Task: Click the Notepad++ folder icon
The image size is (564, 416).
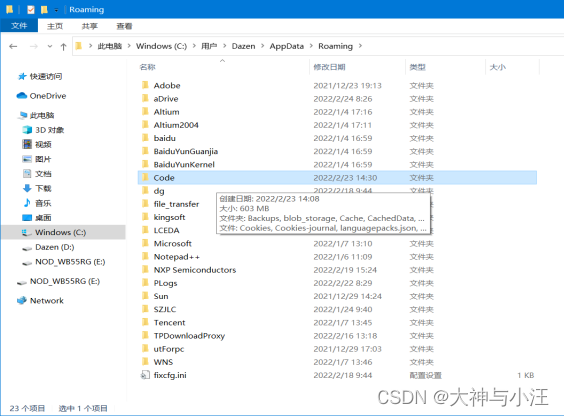Action: tap(145, 257)
